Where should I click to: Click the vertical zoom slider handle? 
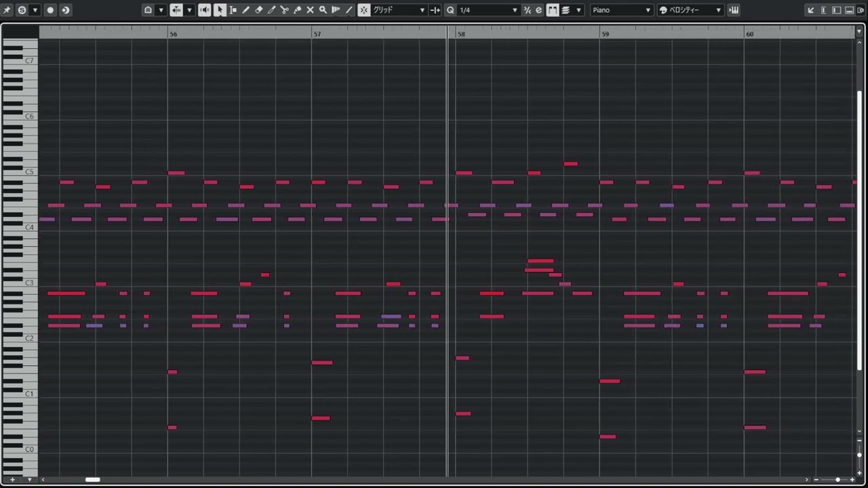tap(859, 455)
